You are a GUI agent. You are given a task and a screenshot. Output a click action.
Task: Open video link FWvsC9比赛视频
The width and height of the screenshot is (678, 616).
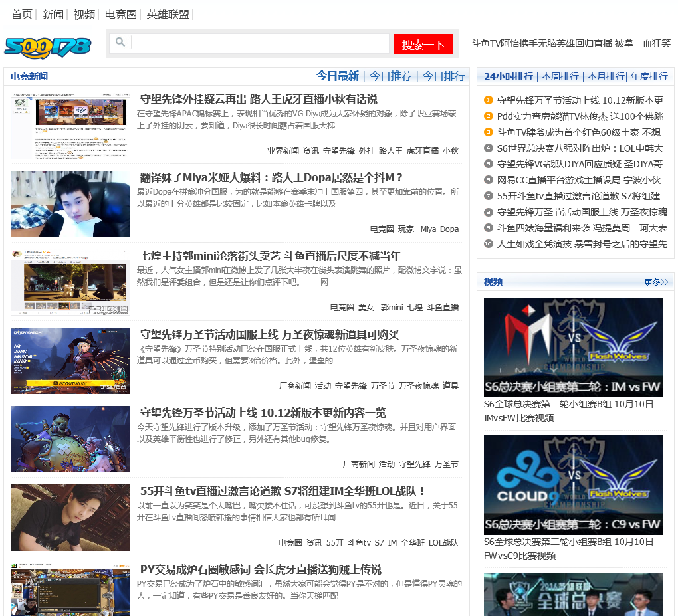(568, 549)
